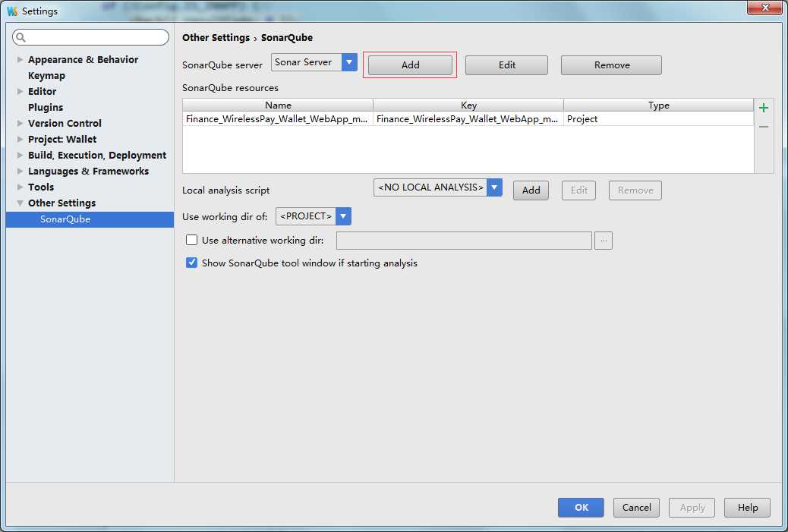This screenshot has height=532, width=788.
Task: Click the WebStorm logo in the title bar
Action: point(12,11)
